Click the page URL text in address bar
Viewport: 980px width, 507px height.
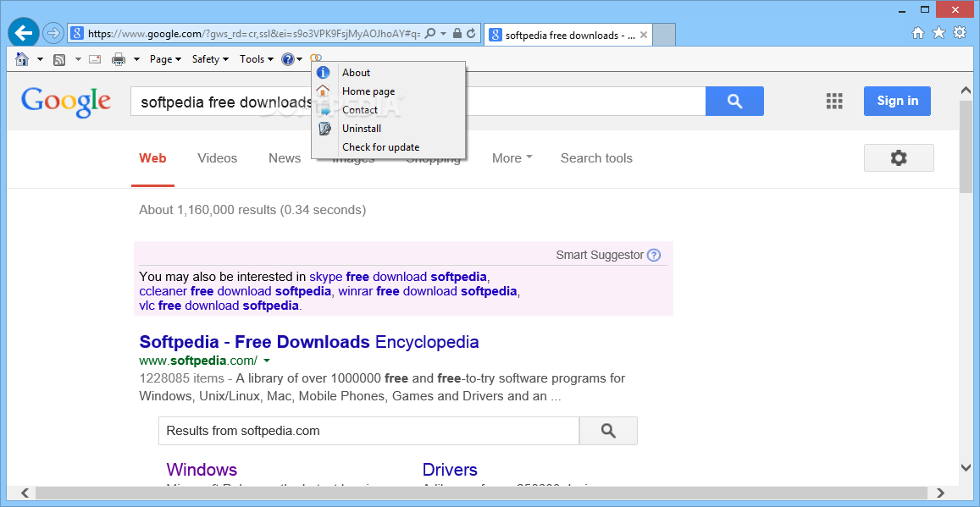pyautogui.click(x=254, y=34)
